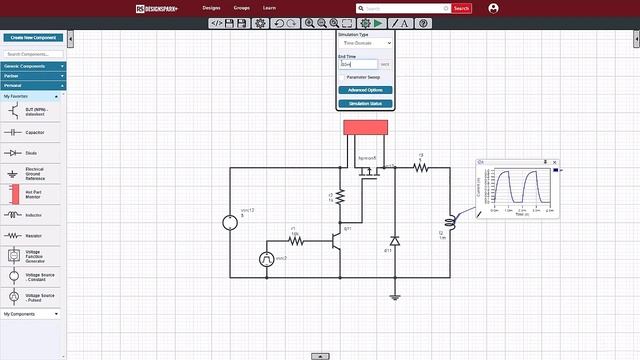Screen dimensions: 640x360
Task: Select the Hot Part Monitor component
Action: click(31, 194)
